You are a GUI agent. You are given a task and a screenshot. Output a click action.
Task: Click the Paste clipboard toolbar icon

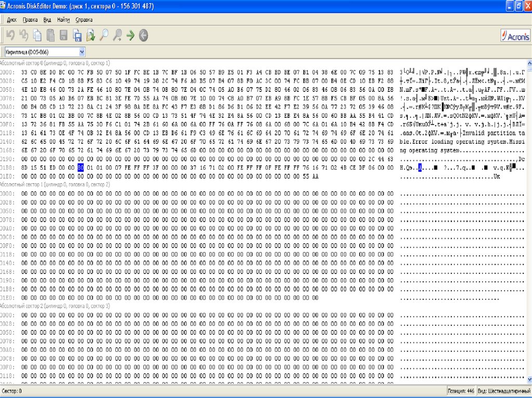50,35
